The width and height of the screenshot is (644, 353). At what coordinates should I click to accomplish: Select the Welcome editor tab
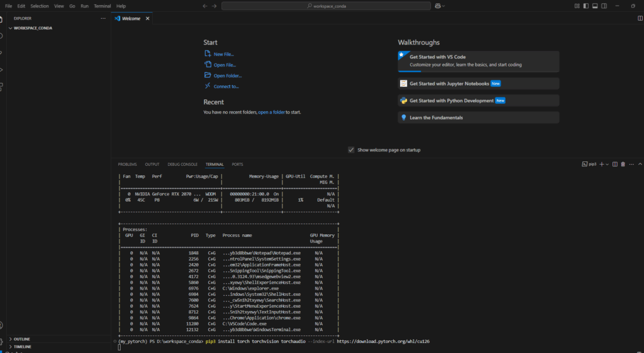(x=132, y=18)
